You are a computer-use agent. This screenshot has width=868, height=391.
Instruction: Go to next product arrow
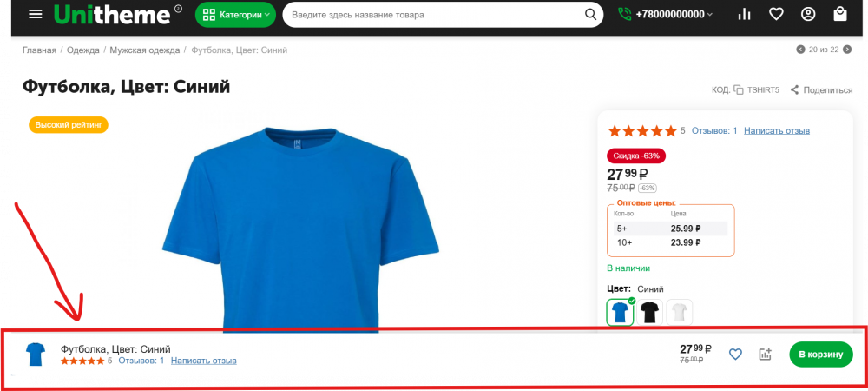(847, 50)
